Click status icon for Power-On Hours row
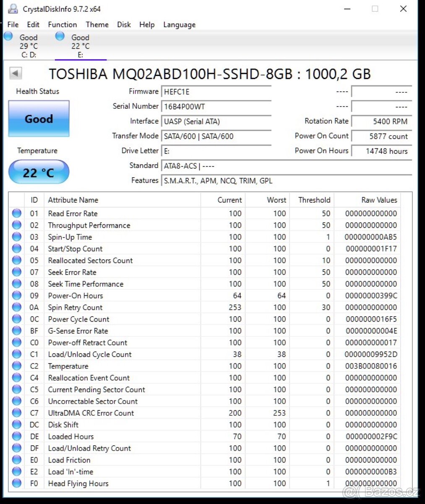 point(17,295)
